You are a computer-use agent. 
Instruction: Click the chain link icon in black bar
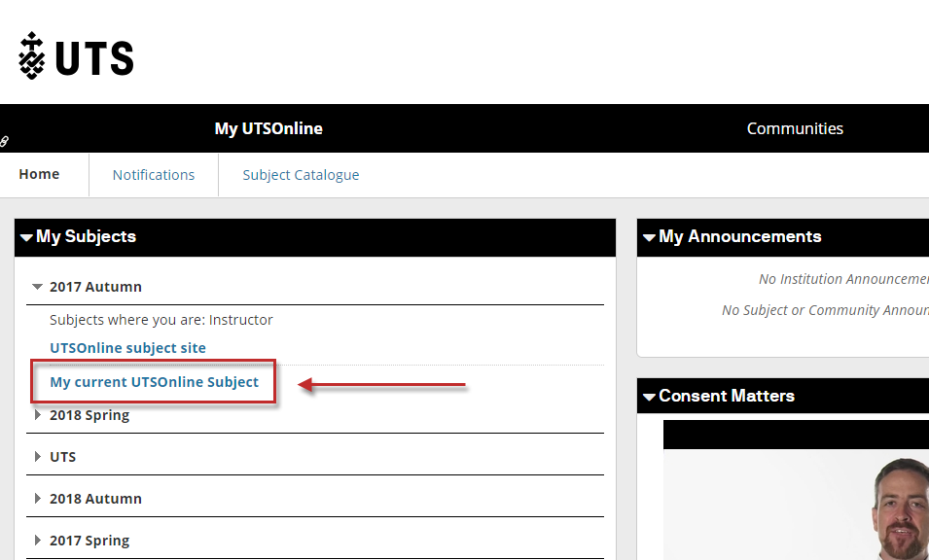(x=4, y=142)
